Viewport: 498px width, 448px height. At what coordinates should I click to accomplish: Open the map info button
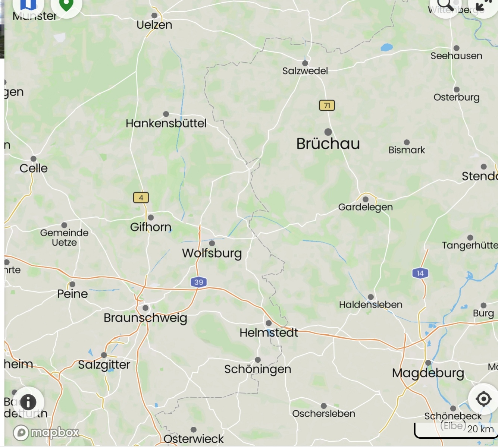pyautogui.click(x=28, y=402)
